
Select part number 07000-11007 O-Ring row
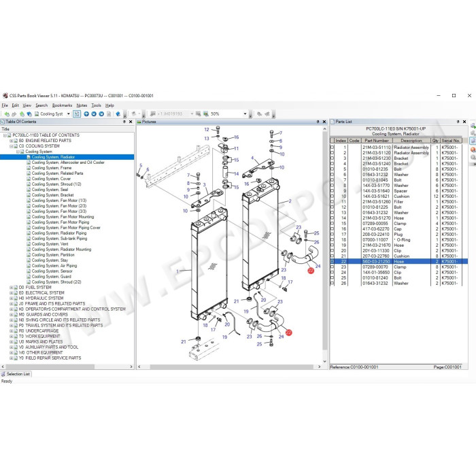pos(396,240)
